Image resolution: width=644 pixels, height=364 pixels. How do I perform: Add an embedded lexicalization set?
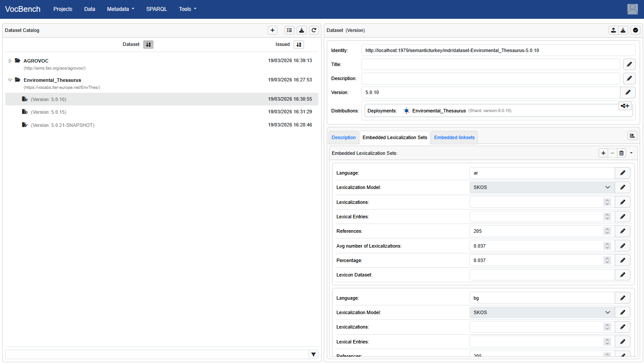603,153
